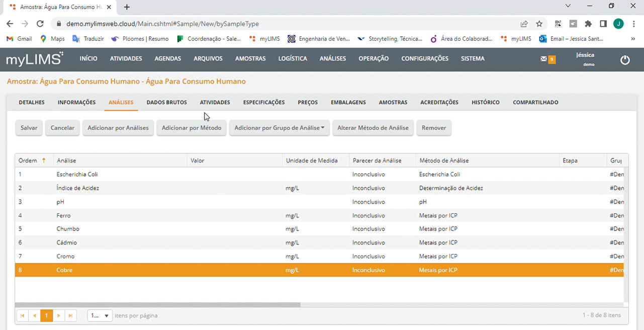Open Chrome three-dot menu
Image resolution: width=644 pixels, height=330 pixels.
coord(633,24)
